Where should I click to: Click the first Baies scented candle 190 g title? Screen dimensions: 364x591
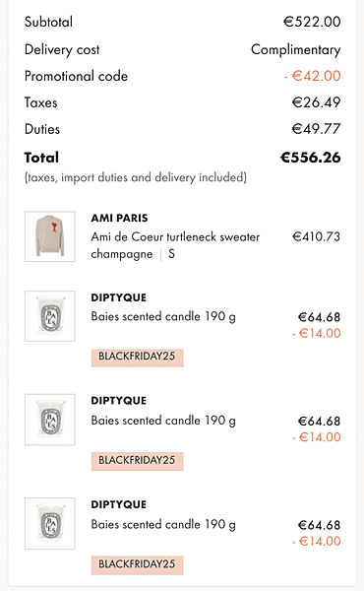click(163, 316)
